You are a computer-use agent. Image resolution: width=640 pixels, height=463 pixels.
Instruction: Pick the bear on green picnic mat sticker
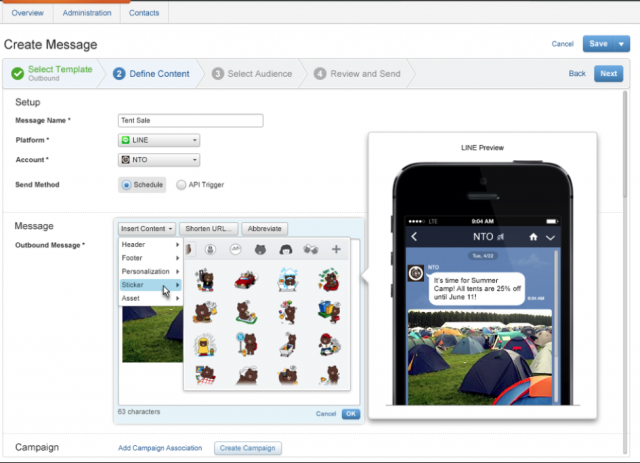pyautogui.click(x=246, y=312)
